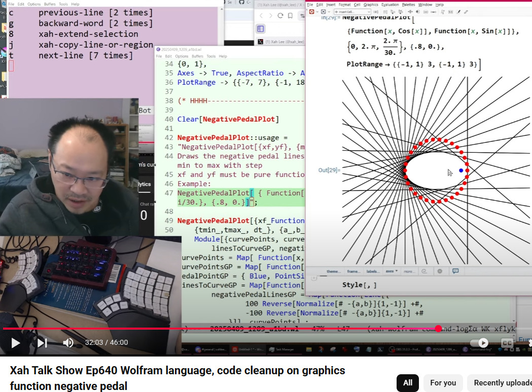
Task: Select the Recently uploaded filter chip
Action: 501,383
